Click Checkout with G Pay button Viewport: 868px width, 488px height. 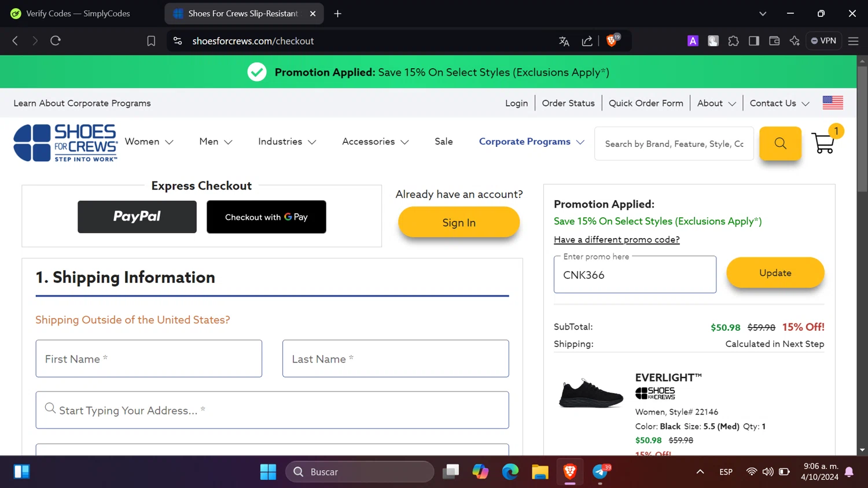266,217
